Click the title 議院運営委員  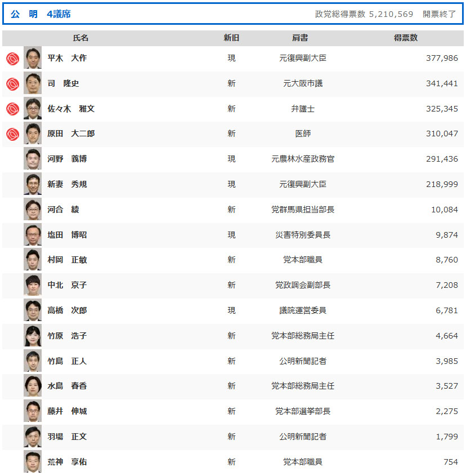pyautogui.click(x=303, y=310)
